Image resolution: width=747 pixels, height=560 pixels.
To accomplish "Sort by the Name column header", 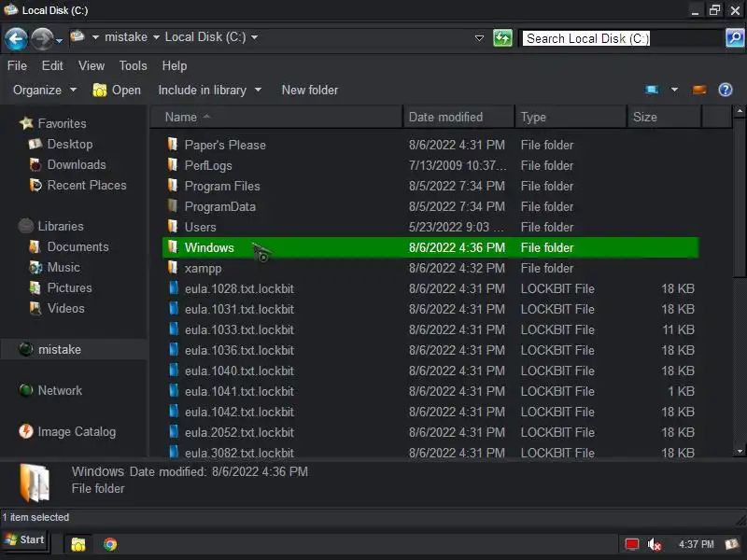I will pos(276,118).
